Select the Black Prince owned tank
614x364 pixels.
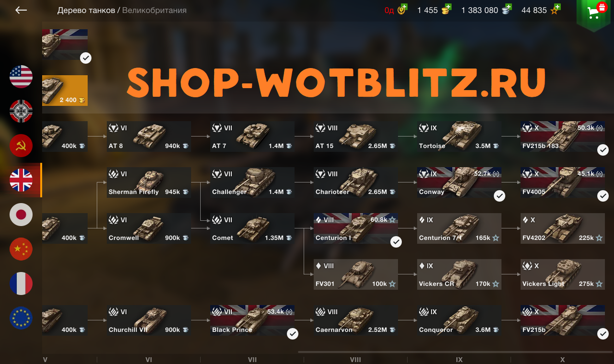click(252, 321)
